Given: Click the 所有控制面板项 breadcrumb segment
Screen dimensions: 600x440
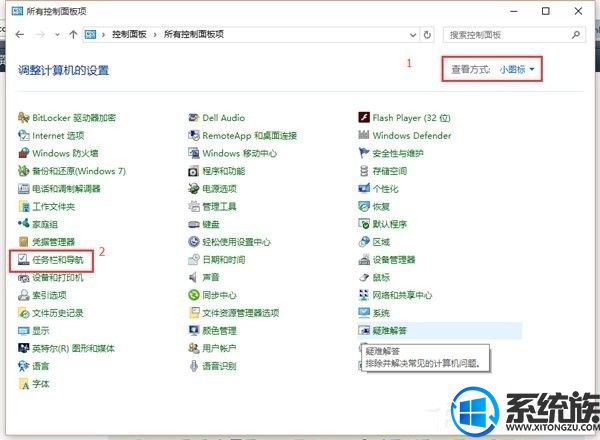Looking at the screenshot, I should 194,34.
